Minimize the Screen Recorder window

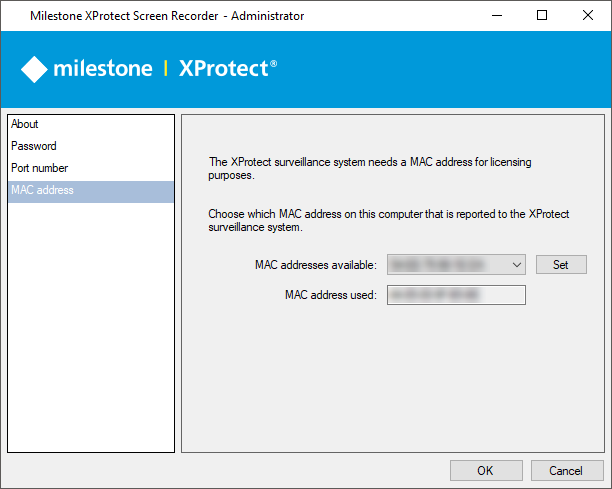pos(497,15)
